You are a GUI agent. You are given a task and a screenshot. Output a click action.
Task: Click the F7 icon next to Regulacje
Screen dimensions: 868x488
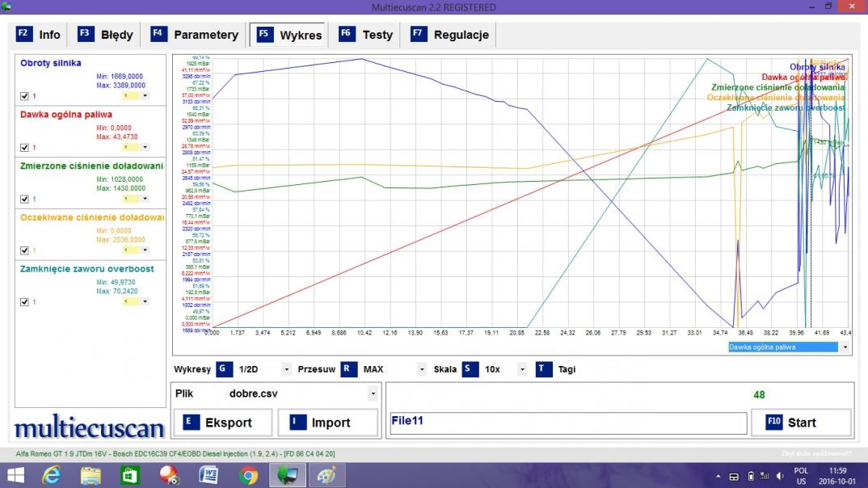pos(419,35)
